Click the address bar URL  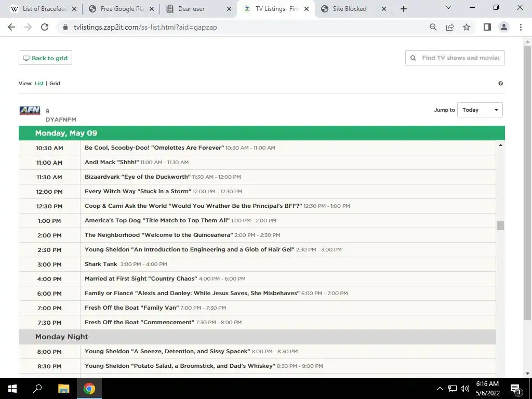click(x=145, y=27)
